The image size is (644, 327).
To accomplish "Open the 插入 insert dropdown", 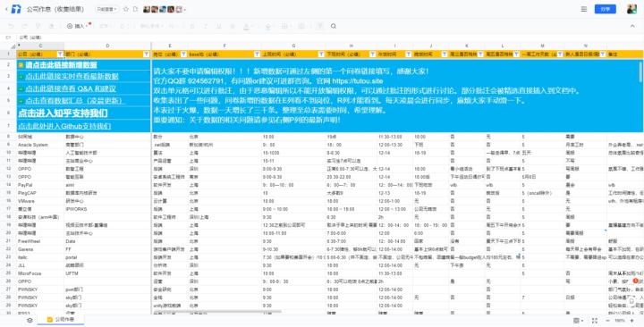I will [x=77, y=26].
